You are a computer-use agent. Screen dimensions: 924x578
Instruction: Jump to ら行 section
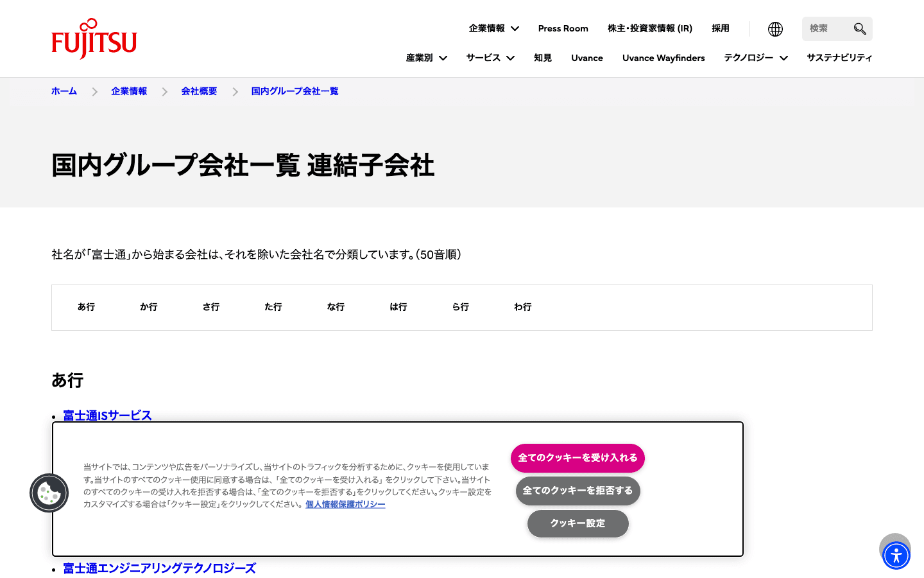coord(461,307)
